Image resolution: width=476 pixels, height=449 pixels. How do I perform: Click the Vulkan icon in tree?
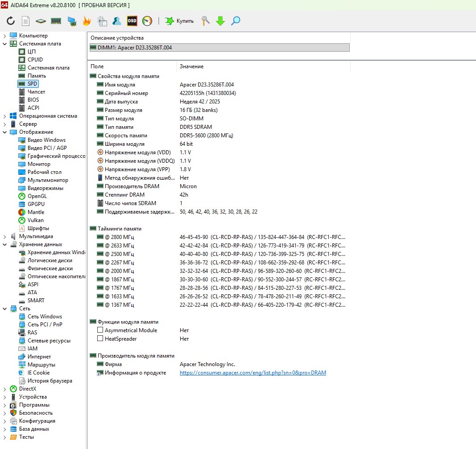coord(22,220)
